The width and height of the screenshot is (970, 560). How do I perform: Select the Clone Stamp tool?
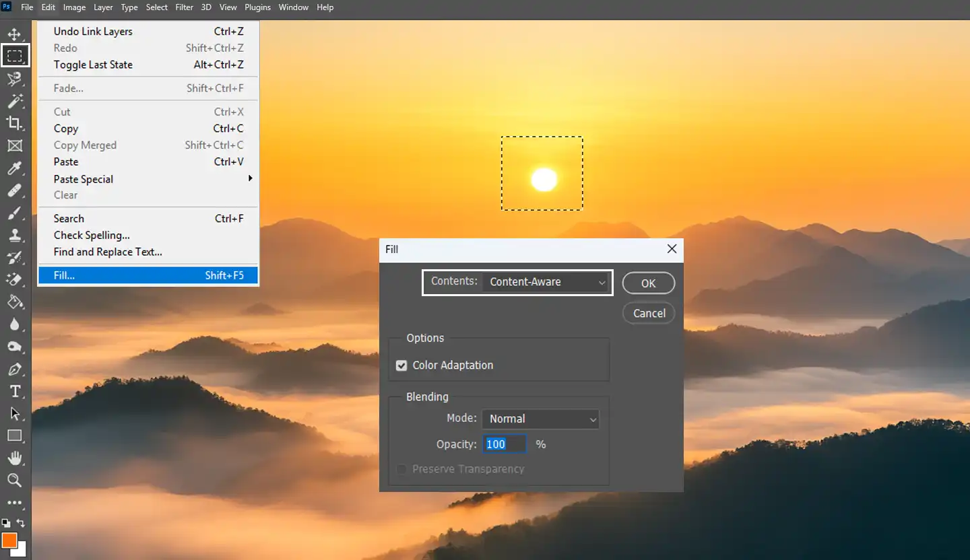click(x=14, y=236)
